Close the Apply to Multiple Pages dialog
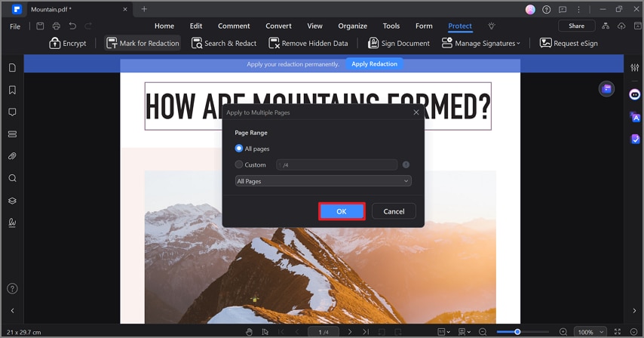The image size is (644, 338). click(x=416, y=112)
